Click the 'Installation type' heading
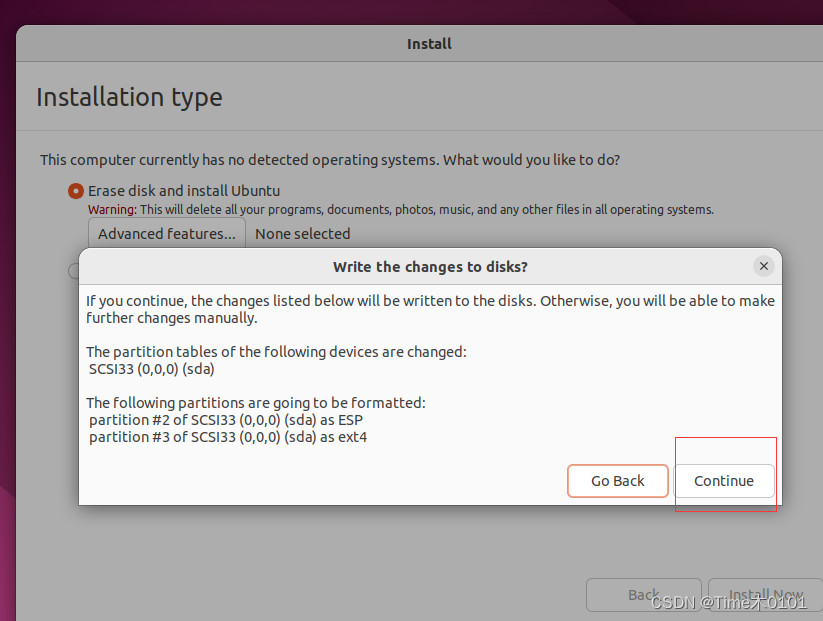The height and width of the screenshot is (621, 823). click(x=129, y=98)
